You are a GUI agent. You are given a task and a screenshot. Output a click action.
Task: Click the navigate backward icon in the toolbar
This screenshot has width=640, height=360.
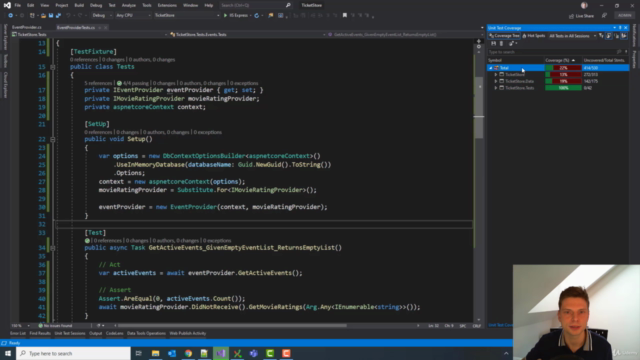11,16
